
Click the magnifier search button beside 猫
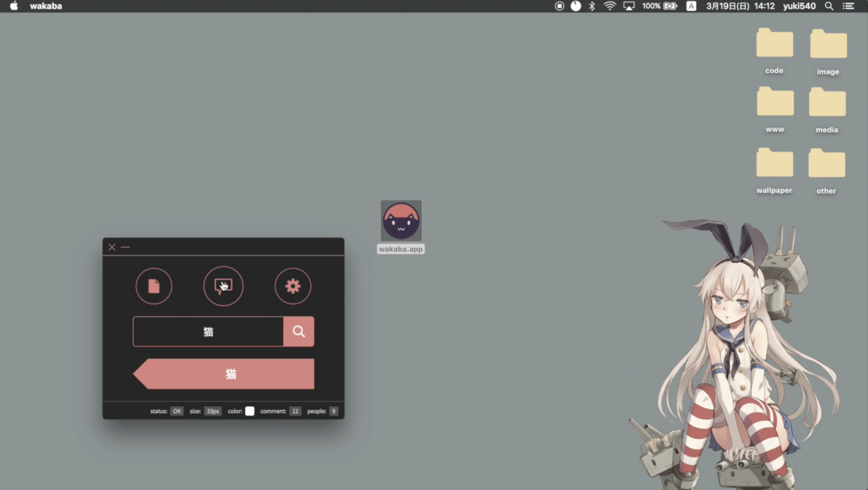(298, 331)
